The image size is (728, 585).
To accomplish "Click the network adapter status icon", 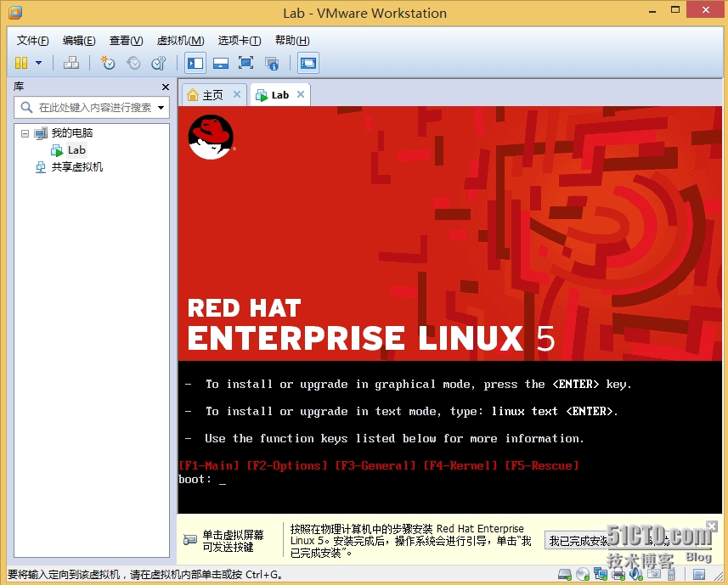I will click(601, 575).
